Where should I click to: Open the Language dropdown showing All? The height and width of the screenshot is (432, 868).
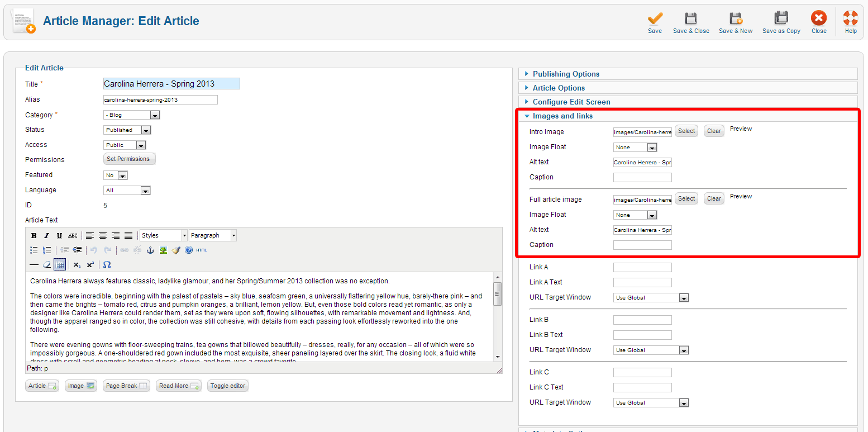pos(127,191)
